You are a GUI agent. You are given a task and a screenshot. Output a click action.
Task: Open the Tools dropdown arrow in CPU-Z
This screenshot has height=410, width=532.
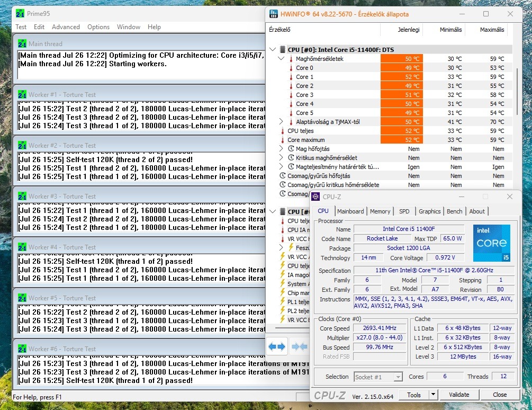point(433,395)
